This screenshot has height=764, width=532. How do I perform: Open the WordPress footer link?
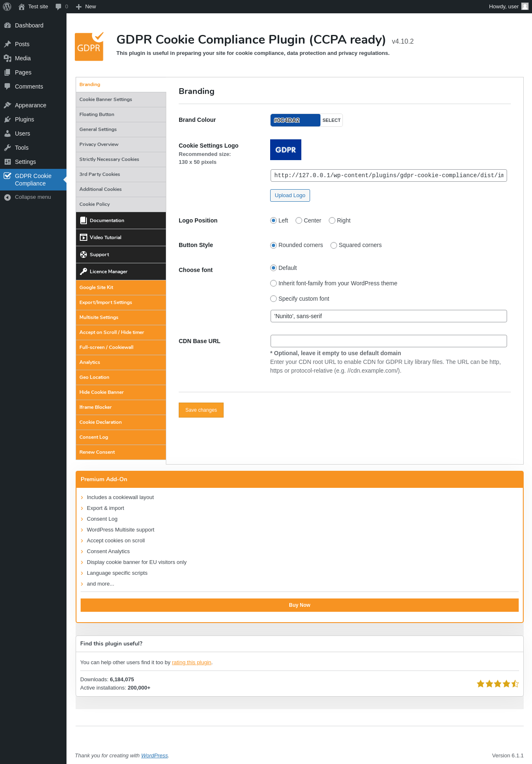pyautogui.click(x=155, y=756)
